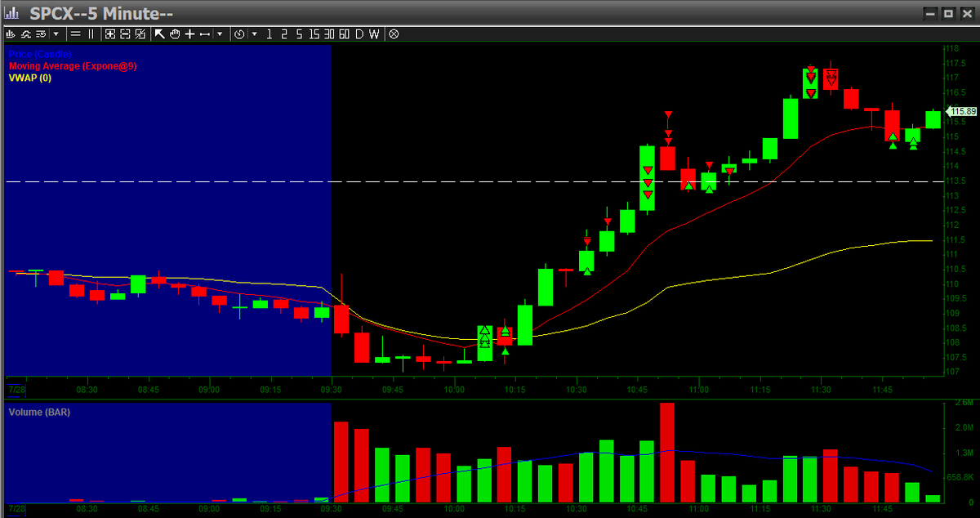This screenshot has width=980, height=518.
Task: Select the vertical lines tool icon
Action: point(91,33)
